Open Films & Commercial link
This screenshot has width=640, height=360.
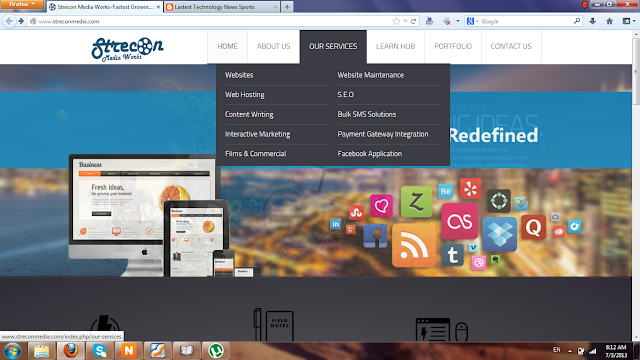click(256, 153)
